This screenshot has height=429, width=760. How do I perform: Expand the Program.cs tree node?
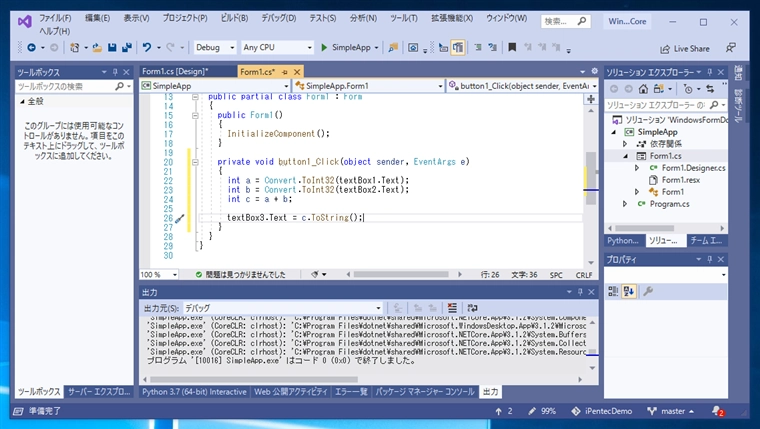point(626,204)
